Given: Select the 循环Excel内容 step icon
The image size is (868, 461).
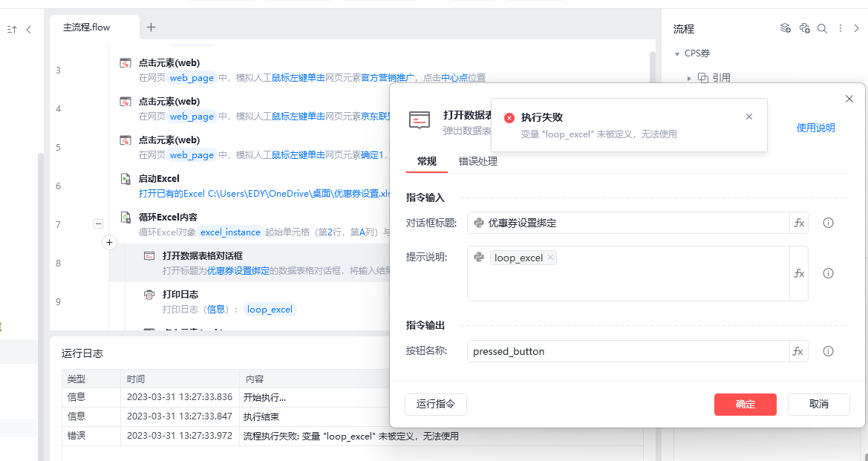Looking at the screenshot, I should click(x=125, y=217).
